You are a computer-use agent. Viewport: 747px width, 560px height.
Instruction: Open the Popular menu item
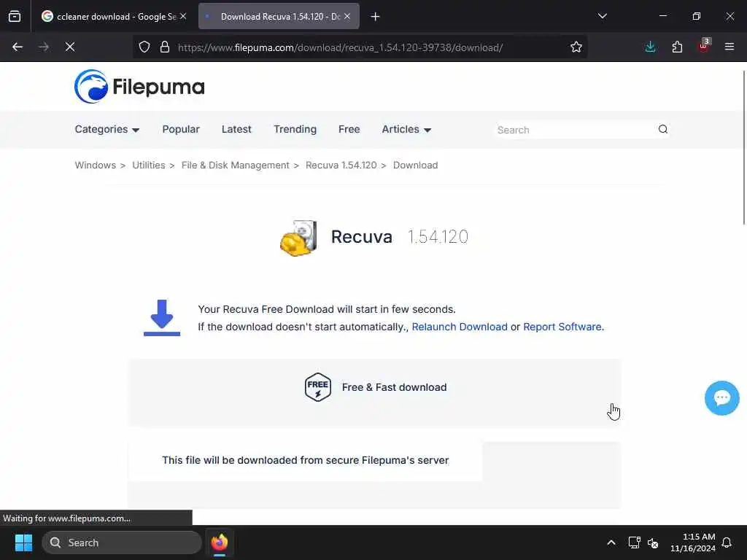click(181, 130)
